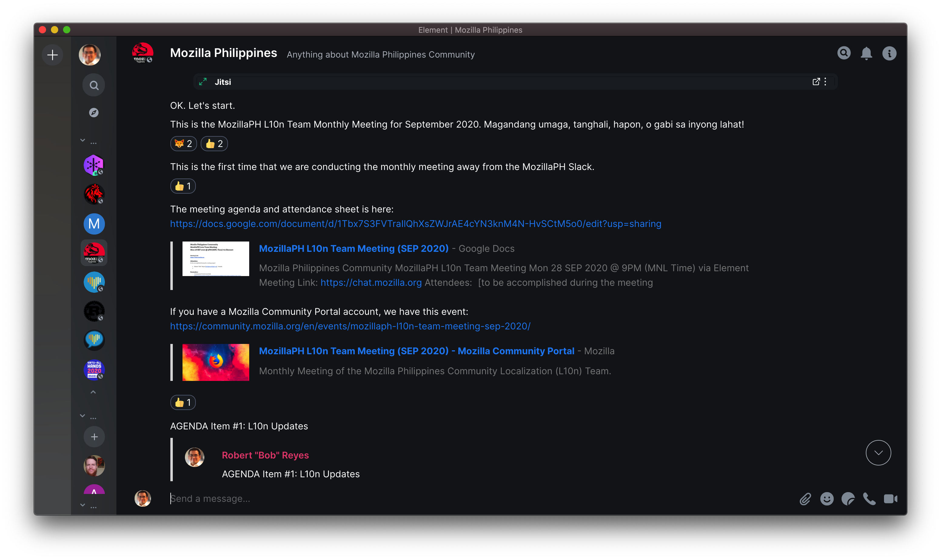Screen dimensions: 941x560
Task: Toggle thumbs up reaction under Community Portal preview
Action: tap(183, 403)
